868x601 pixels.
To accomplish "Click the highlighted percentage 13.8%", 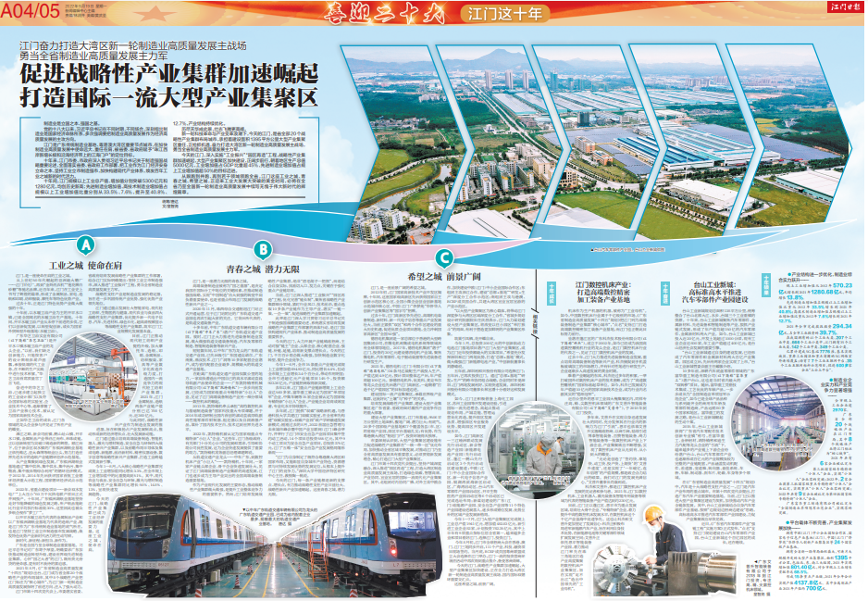I will pos(794,297).
